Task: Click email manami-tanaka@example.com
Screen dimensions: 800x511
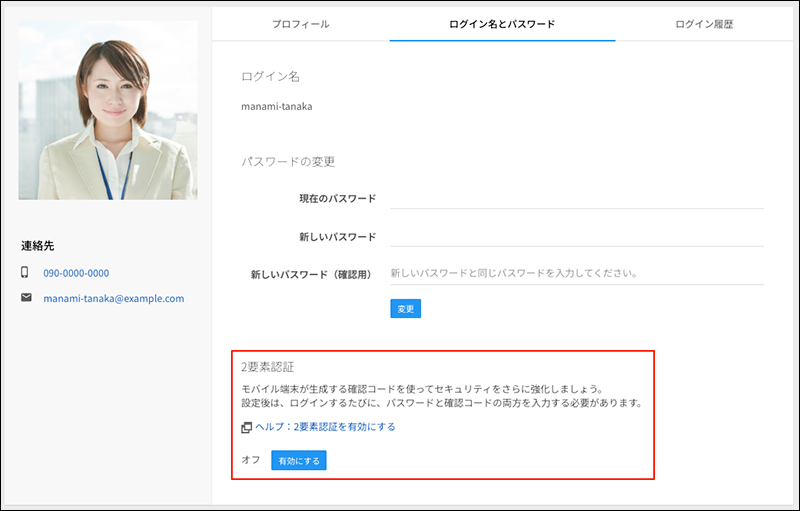Action: tap(114, 298)
